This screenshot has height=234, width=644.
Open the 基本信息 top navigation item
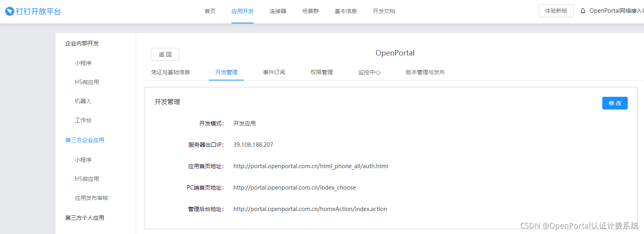[346, 11]
